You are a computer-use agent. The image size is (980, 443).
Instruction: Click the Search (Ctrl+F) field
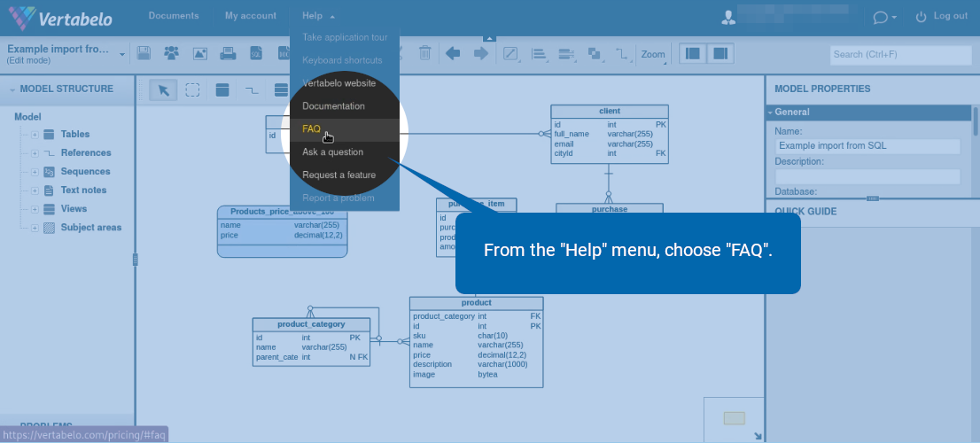(x=901, y=54)
